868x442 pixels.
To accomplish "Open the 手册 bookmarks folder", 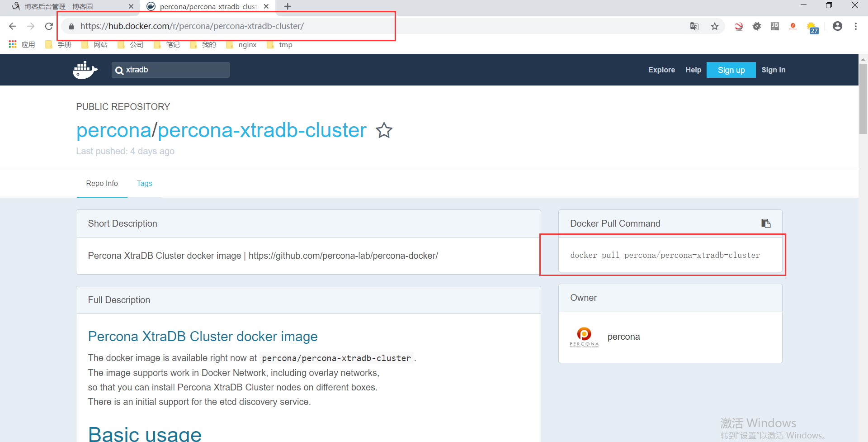I will 58,44.
